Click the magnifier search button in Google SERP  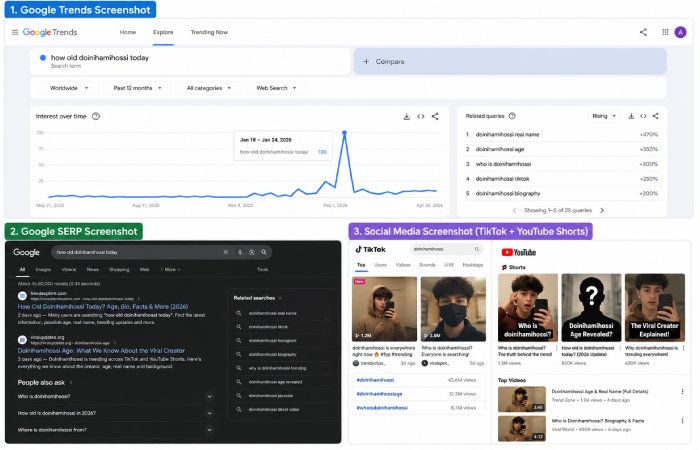[x=264, y=253]
